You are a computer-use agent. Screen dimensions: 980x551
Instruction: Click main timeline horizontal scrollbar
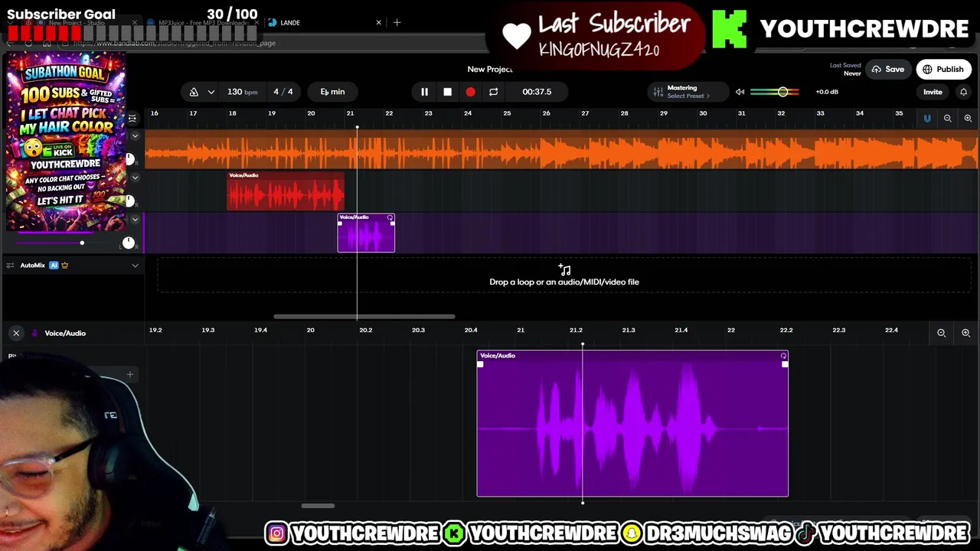click(x=364, y=316)
